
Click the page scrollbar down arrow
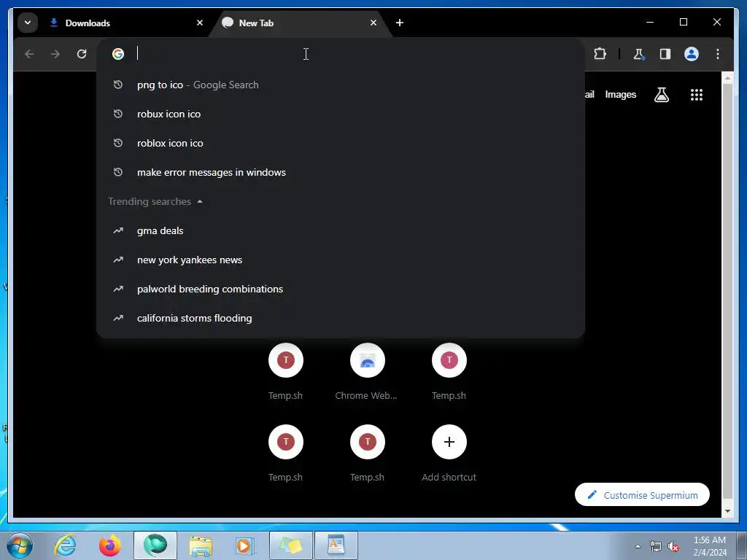[727, 511]
